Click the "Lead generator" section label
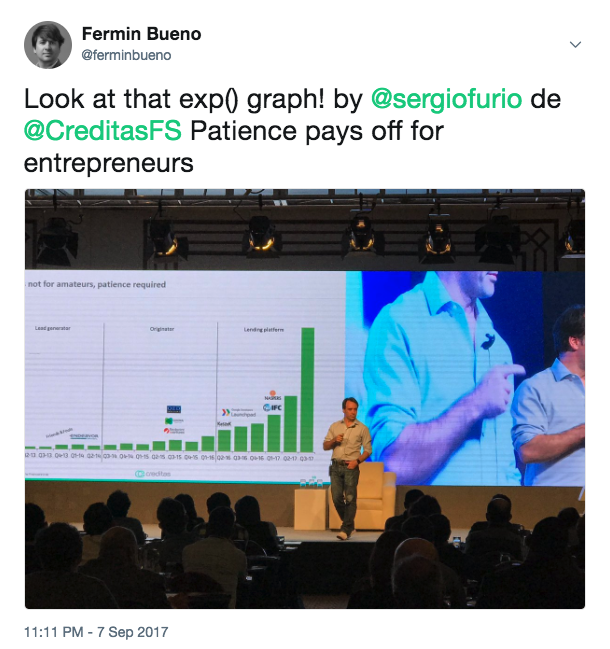The image size is (610, 649). [53, 328]
